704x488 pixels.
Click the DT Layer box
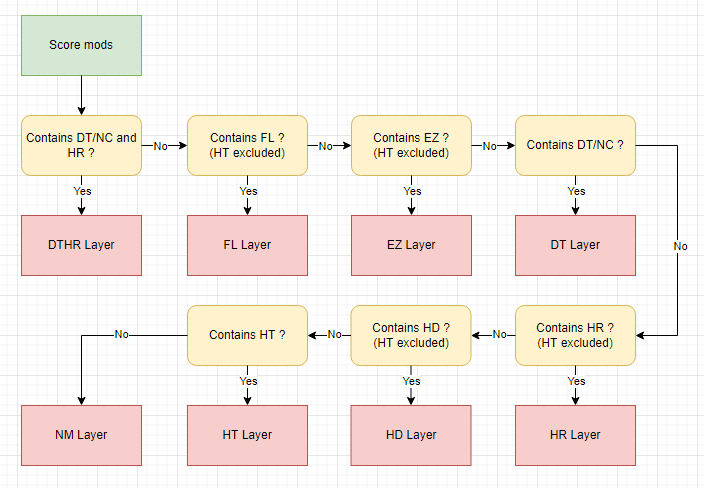[x=575, y=245]
